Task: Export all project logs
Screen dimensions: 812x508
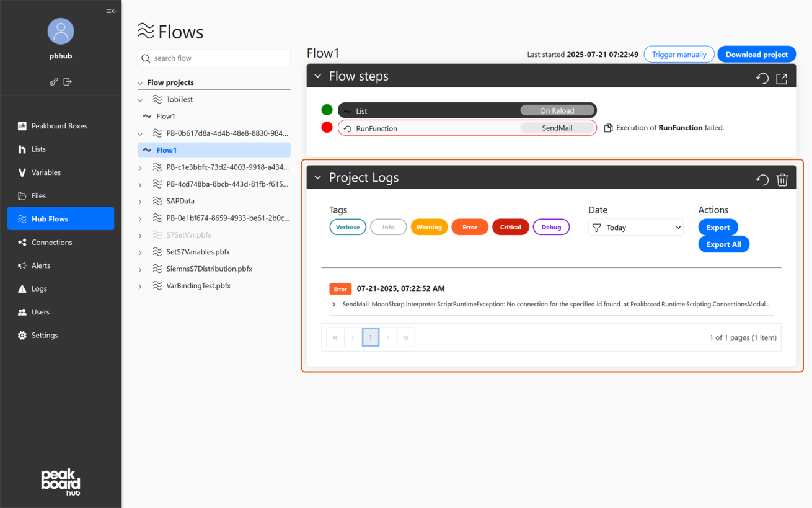Action: [x=723, y=244]
